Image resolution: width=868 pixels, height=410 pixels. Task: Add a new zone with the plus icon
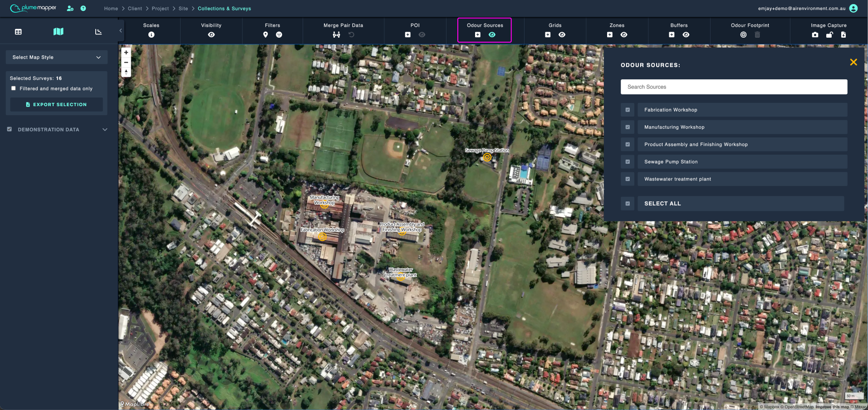(x=610, y=34)
